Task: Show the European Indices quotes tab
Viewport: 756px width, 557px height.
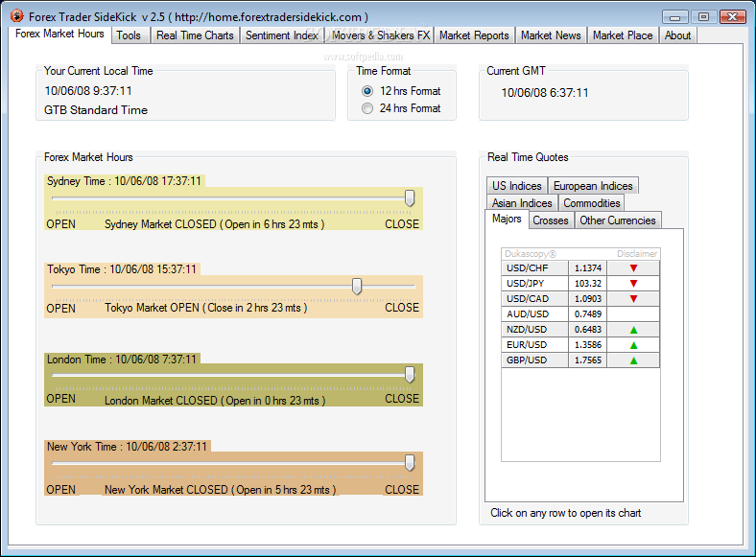Action: coord(593,185)
